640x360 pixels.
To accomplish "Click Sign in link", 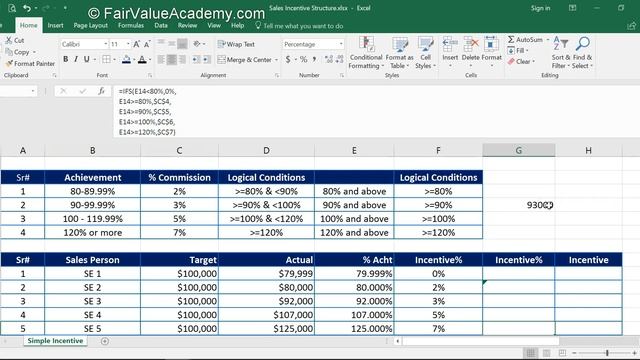I will [x=540, y=8].
